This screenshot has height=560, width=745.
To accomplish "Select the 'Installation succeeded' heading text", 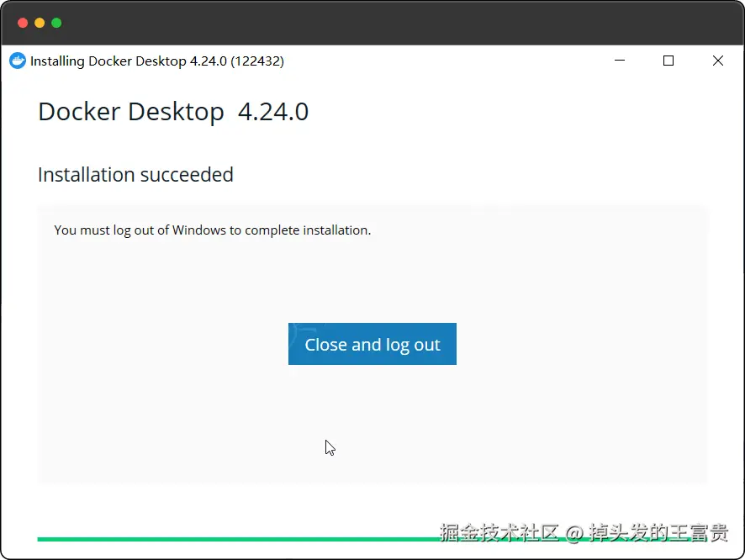I will click(136, 175).
